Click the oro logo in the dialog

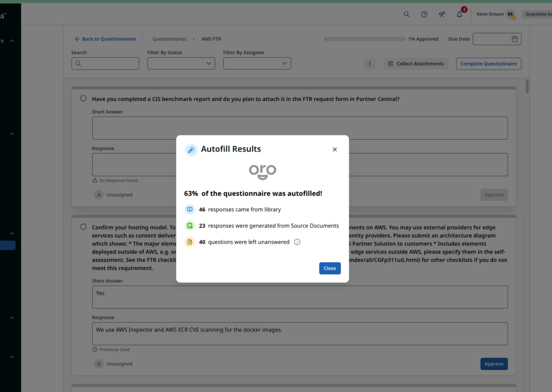263,172
